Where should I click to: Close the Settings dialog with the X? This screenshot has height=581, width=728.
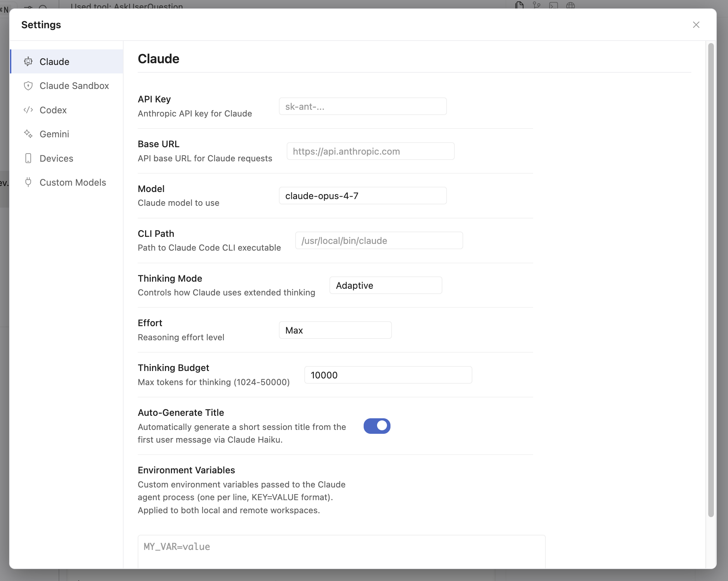[696, 25]
